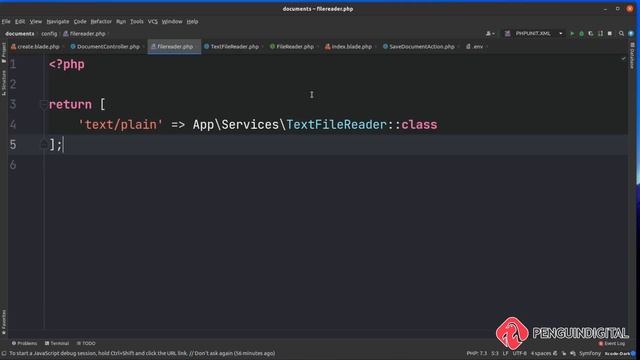Open the PHPUNIT.XML run configuration dropdown
The image size is (640, 360).
[x=534, y=33]
